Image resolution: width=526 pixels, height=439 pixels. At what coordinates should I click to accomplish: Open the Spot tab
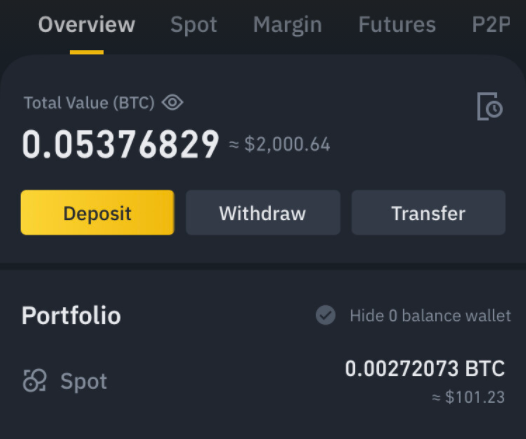pos(194,25)
